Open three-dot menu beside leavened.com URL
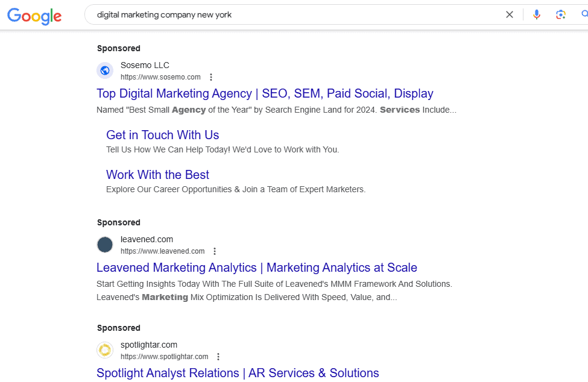 coord(215,251)
